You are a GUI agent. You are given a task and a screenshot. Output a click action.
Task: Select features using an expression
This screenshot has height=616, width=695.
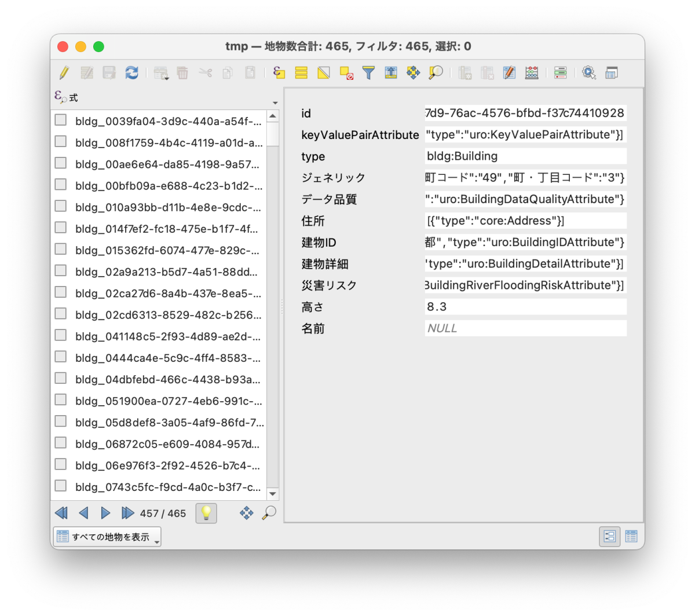tap(279, 72)
